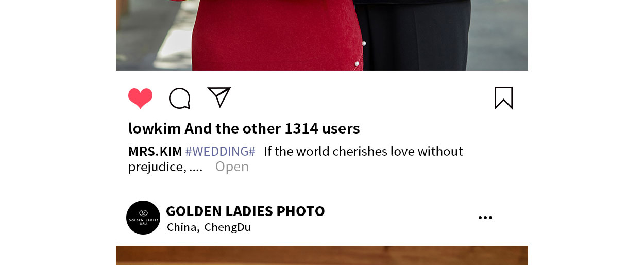Expand the caption by clicking Open
This screenshot has height=265, width=644.
click(232, 167)
